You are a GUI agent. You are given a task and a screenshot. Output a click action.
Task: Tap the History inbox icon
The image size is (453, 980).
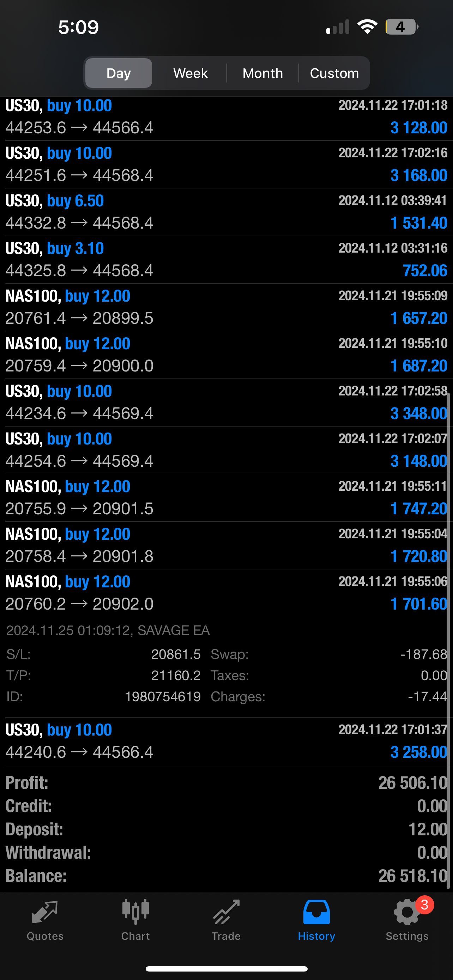pyautogui.click(x=316, y=912)
